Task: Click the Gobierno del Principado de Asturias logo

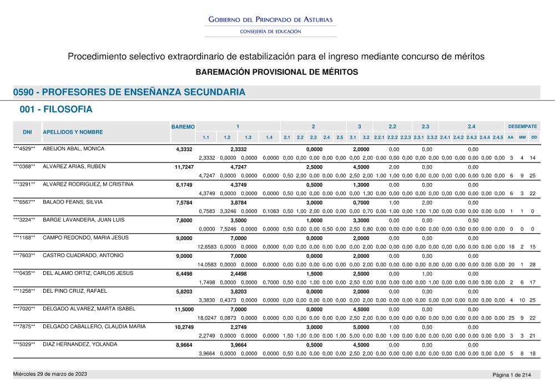Action: coord(272,20)
